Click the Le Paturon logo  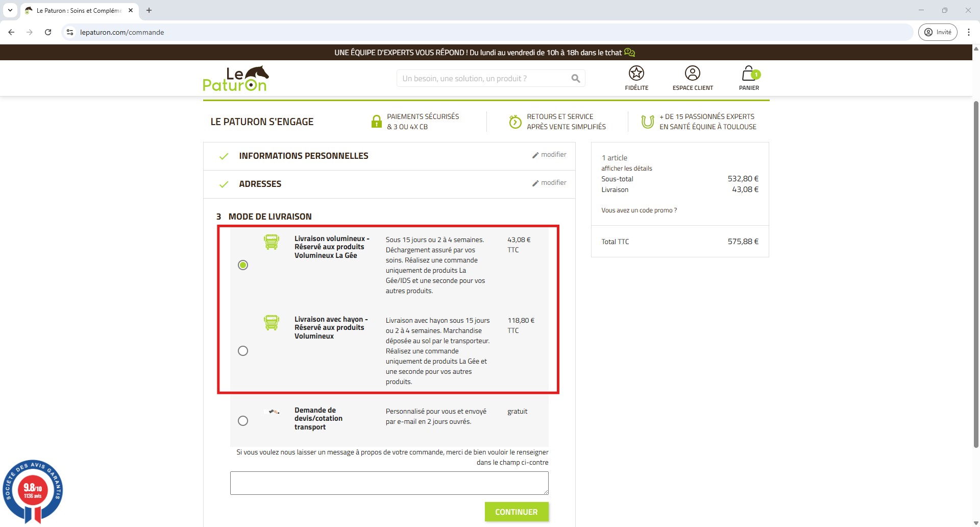point(236,79)
